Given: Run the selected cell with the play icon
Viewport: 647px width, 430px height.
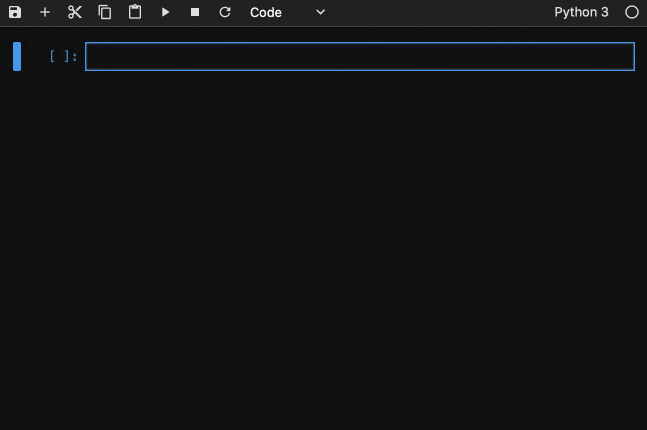Looking at the screenshot, I should 165,12.
